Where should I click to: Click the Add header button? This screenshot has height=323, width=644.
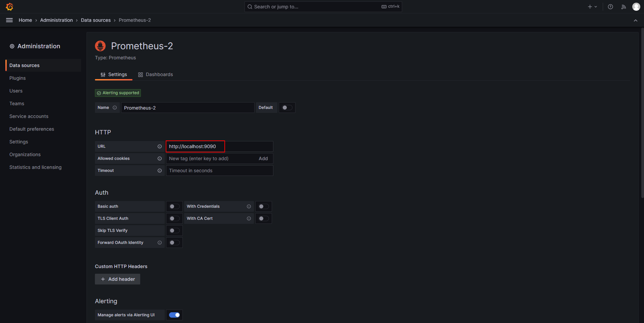[117, 279]
